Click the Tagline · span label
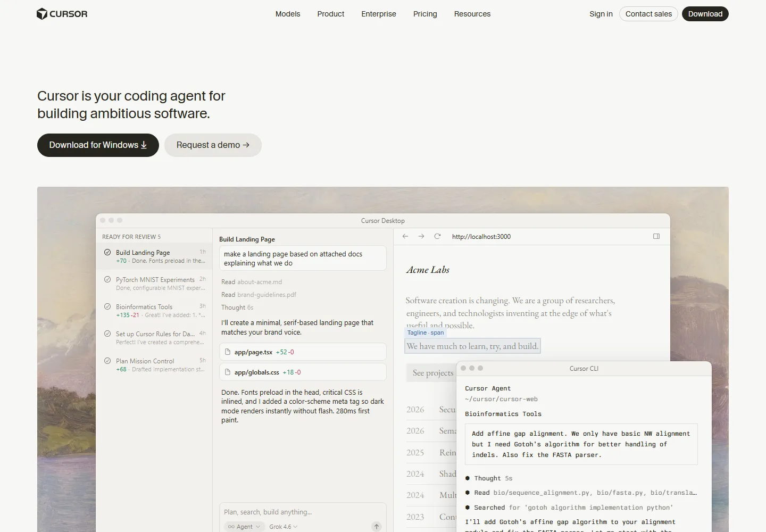Viewport: 766px width, 532px height. pyautogui.click(x=425, y=332)
